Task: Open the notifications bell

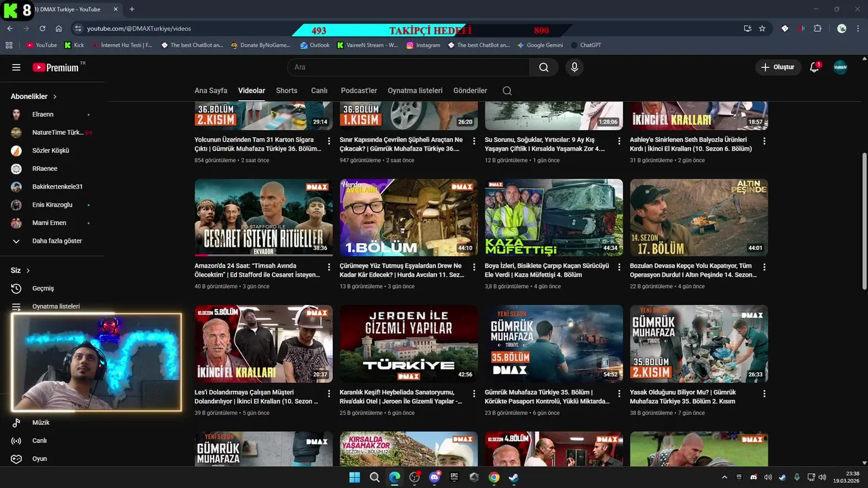Action: click(814, 67)
